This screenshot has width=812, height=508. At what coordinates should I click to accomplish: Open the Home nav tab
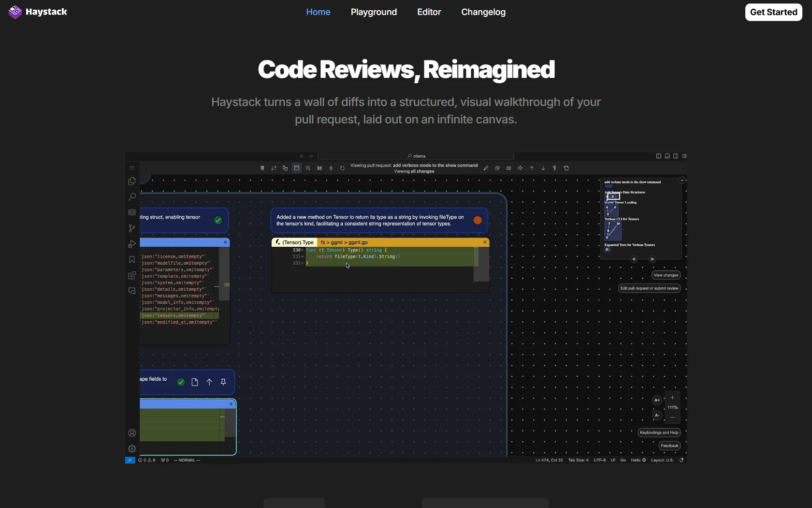[x=318, y=12]
